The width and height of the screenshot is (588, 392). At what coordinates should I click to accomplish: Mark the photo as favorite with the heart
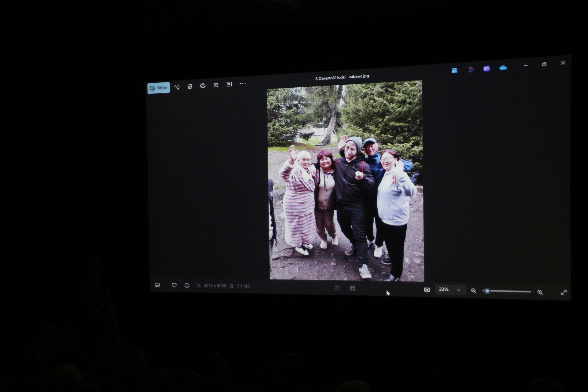[x=174, y=285]
